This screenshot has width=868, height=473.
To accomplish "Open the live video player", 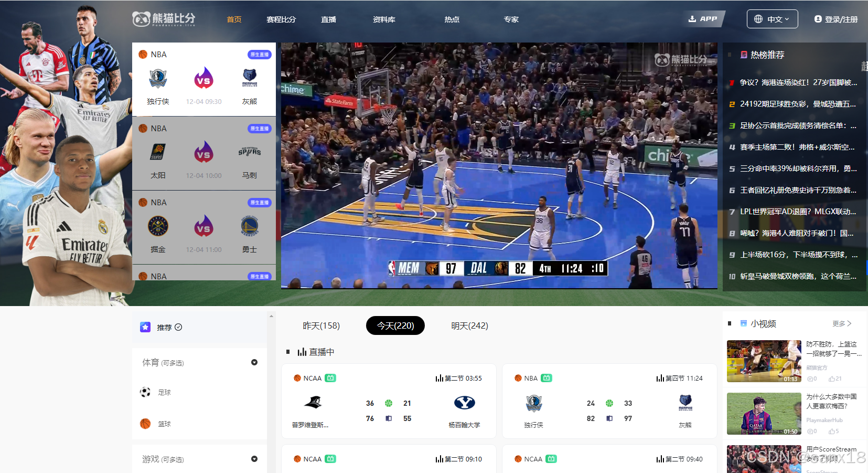I will click(499, 166).
